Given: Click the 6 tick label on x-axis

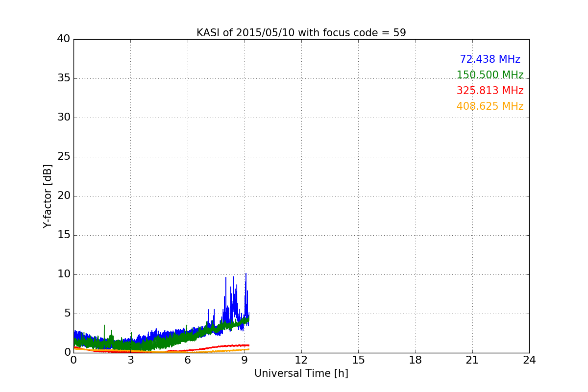Looking at the screenshot, I should click(x=187, y=360).
